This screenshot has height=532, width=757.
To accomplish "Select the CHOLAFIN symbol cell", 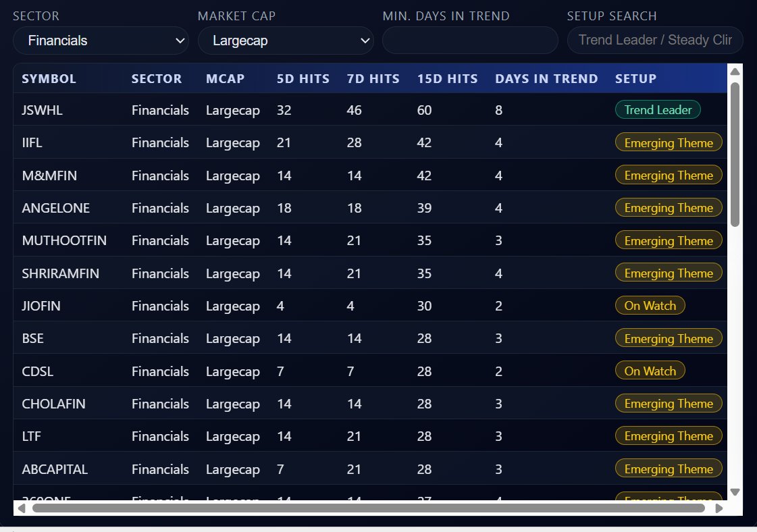I will [53, 404].
